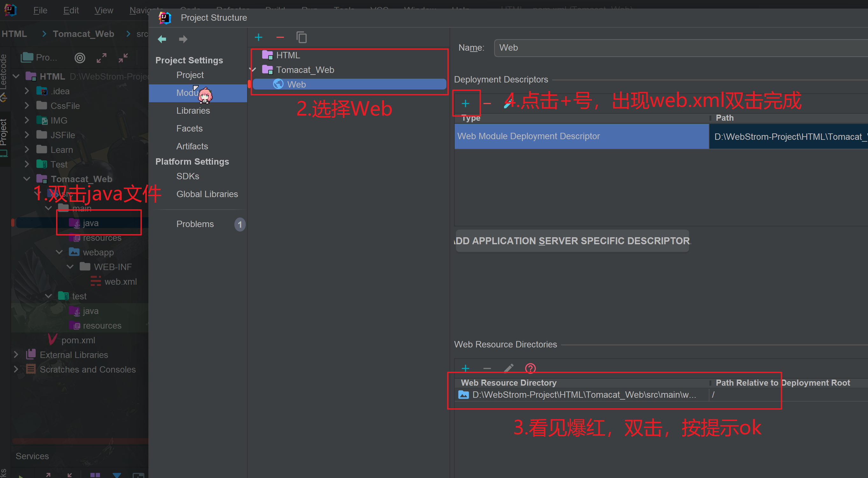Click Tomacat_Web in the breadcrumb bar
Viewport: 868px width, 478px height.
[83, 34]
